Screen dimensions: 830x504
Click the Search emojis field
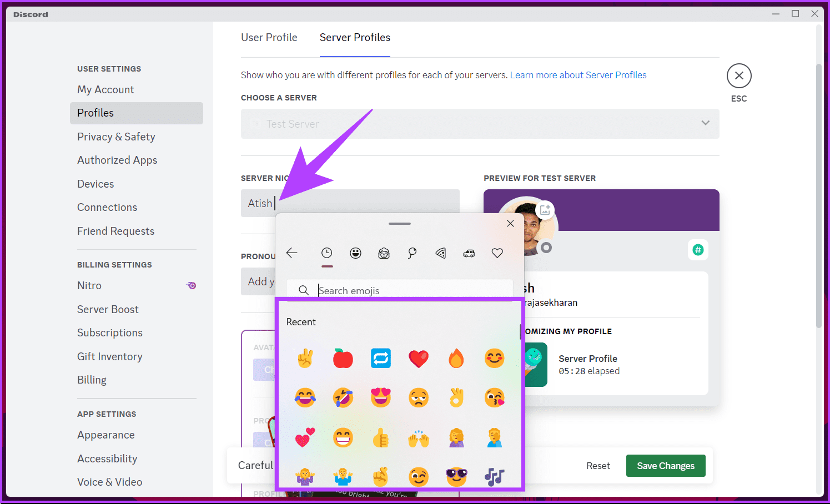point(400,290)
